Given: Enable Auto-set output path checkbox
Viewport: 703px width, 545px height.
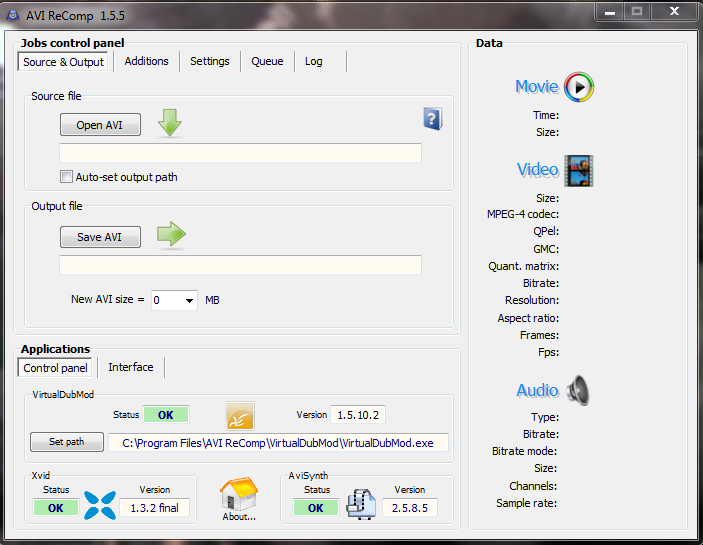Looking at the screenshot, I should (66, 177).
